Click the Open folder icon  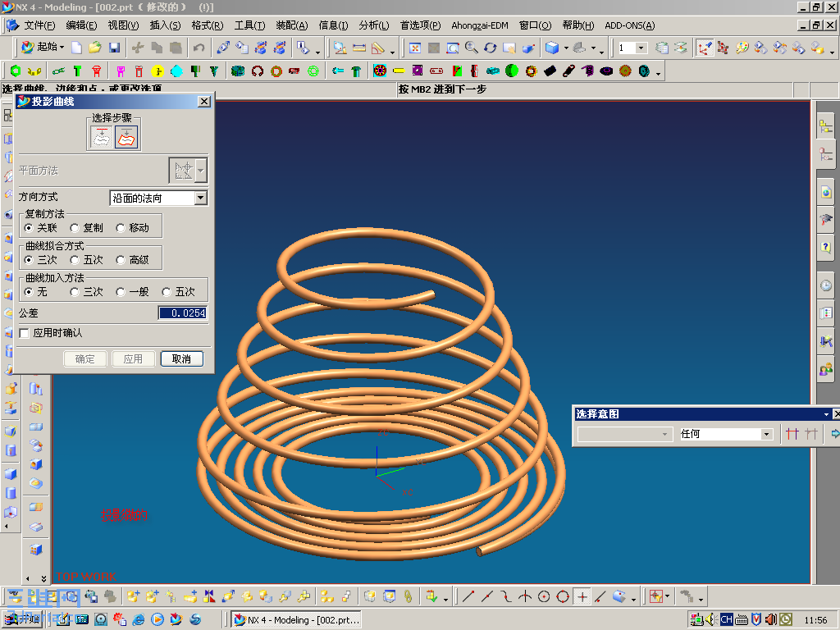click(95, 48)
